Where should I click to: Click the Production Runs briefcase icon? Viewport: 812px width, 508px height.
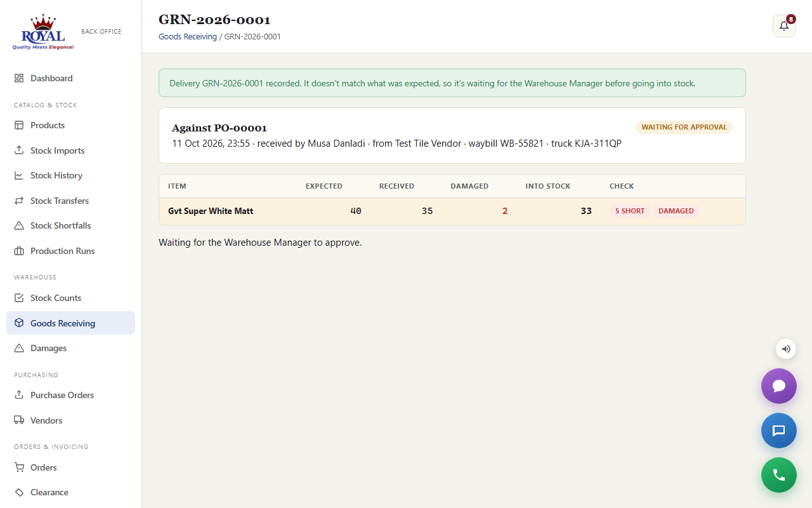pyautogui.click(x=19, y=251)
